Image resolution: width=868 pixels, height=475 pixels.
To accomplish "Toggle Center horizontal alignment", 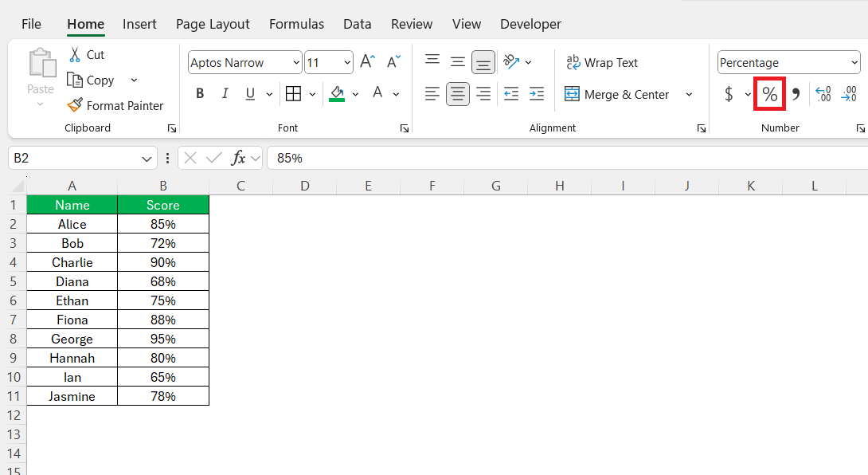I will [x=458, y=94].
